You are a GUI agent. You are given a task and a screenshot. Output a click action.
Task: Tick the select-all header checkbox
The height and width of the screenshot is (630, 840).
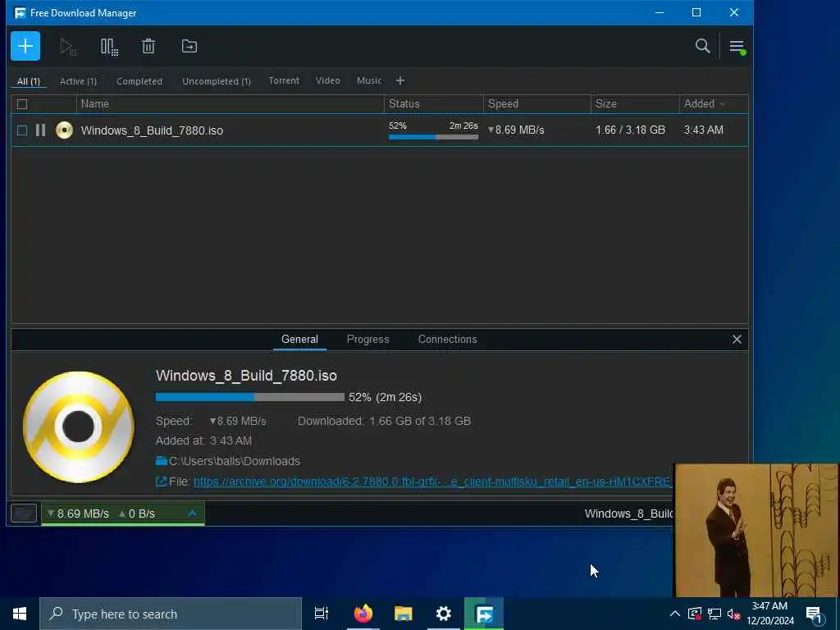[22, 104]
